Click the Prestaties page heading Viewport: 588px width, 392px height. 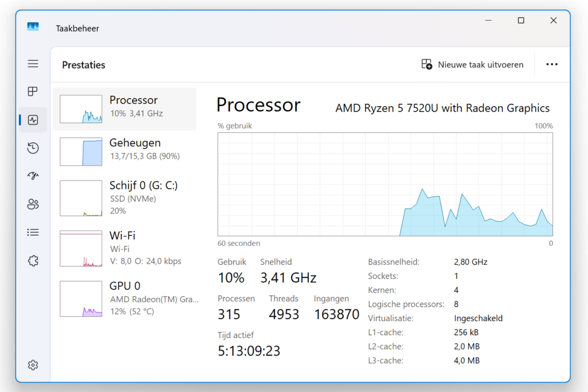pyautogui.click(x=84, y=65)
